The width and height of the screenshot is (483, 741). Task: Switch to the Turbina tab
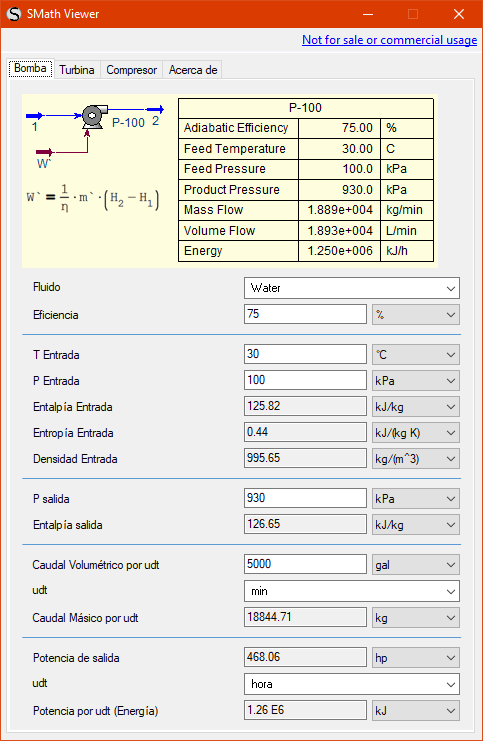77,70
